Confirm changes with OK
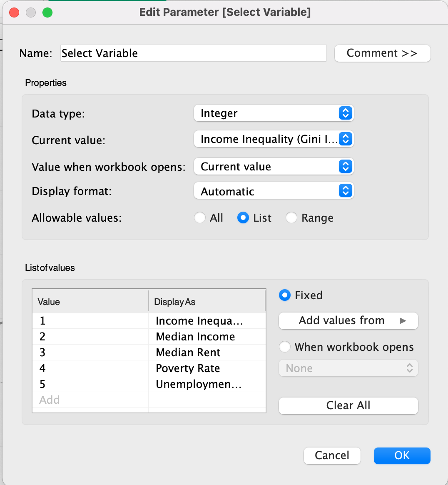 (x=401, y=456)
